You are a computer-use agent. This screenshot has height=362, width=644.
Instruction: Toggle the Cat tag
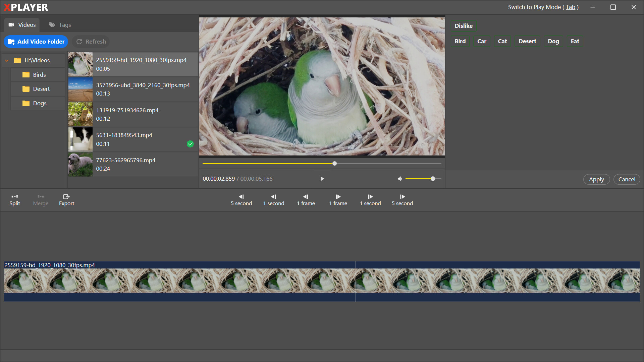point(502,41)
